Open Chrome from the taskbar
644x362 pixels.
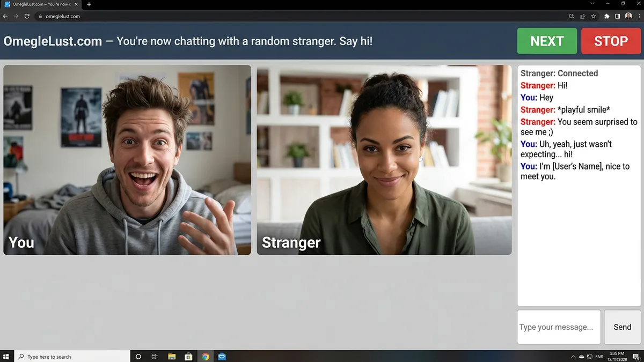pos(205,357)
